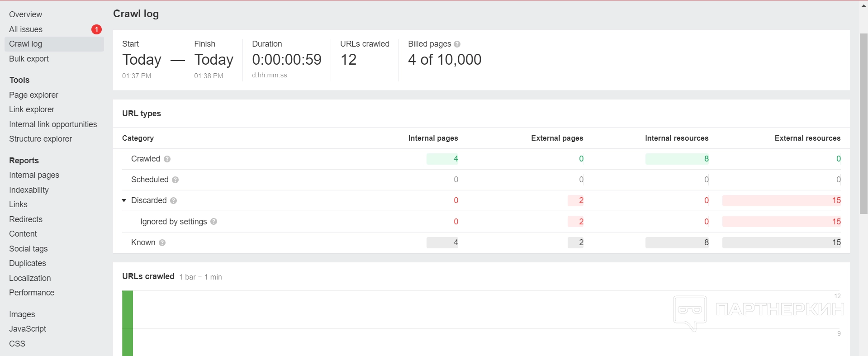Click the red All issues notification badge
Image resolution: width=868 pixels, height=356 pixels.
96,29
